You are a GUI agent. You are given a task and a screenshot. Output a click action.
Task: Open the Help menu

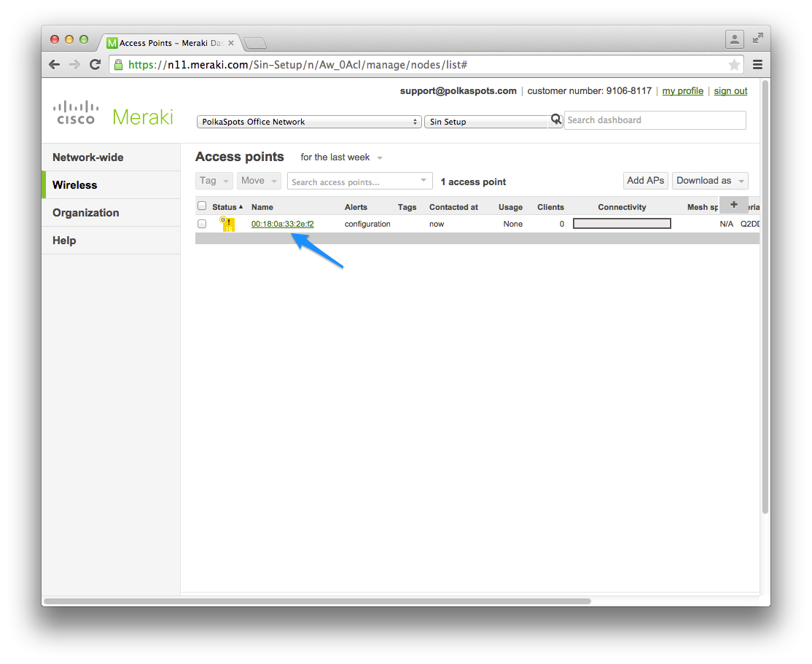[x=111, y=241]
